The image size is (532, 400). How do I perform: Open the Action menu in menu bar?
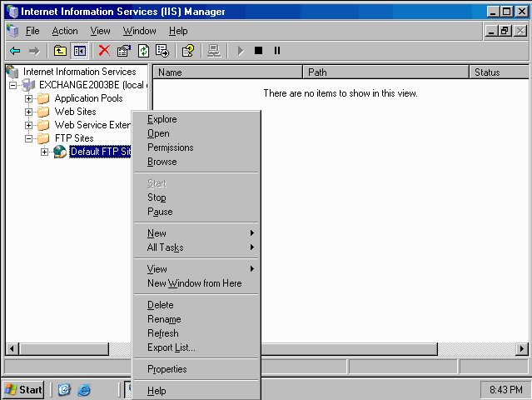[x=64, y=31]
